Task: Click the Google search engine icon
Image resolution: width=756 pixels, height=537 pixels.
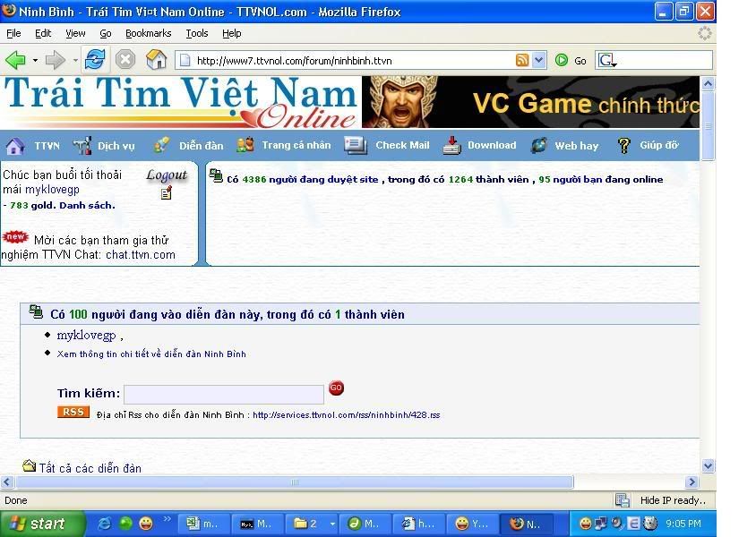Action: coord(606,60)
